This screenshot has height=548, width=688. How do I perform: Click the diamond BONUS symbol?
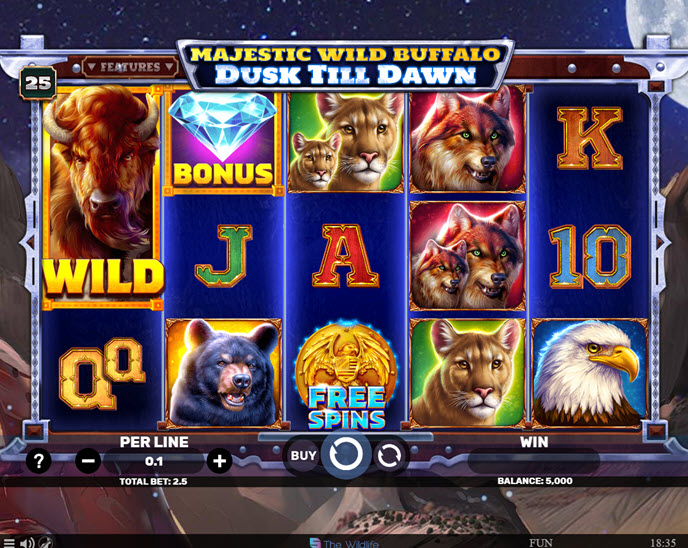coord(222,141)
